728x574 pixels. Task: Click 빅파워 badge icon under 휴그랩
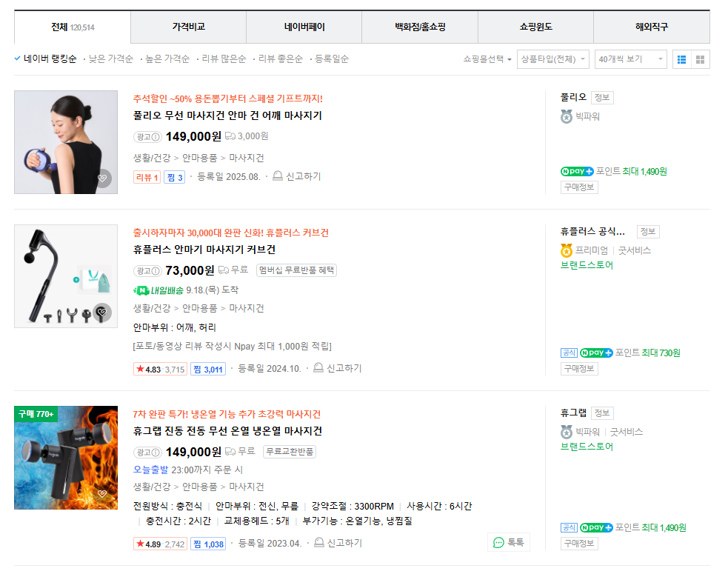click(x=567, y=432)
